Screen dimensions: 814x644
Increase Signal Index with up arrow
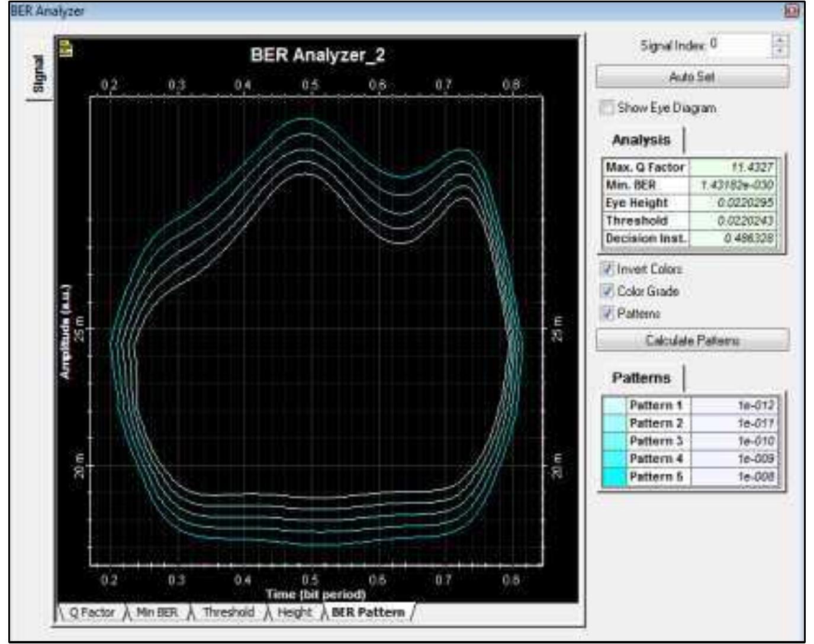pyautogui.click(x=780, y=40)
